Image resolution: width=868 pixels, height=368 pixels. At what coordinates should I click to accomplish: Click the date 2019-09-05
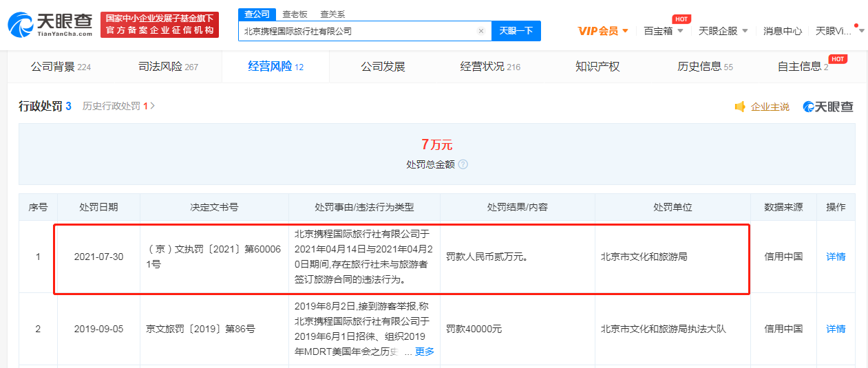point(98,329)
